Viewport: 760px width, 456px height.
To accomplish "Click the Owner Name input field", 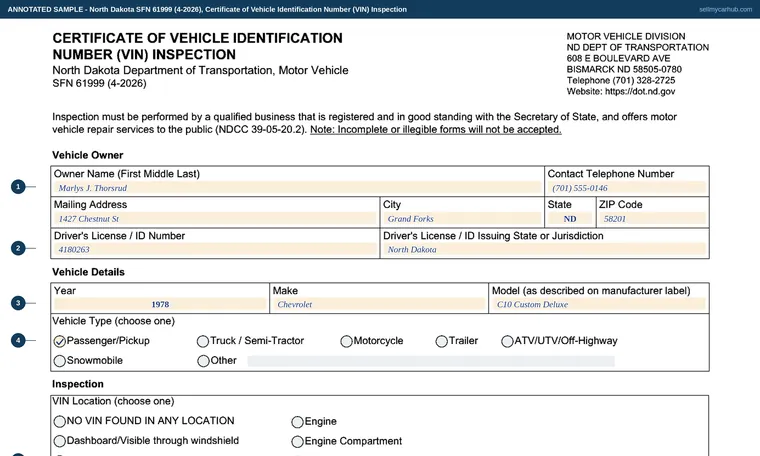I will [x=297, y=188].
